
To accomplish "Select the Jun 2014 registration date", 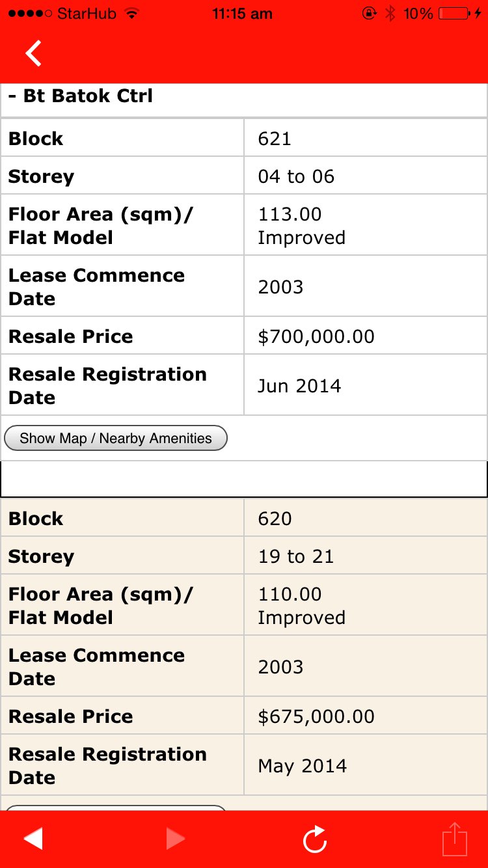I will (x=299, y=386).
